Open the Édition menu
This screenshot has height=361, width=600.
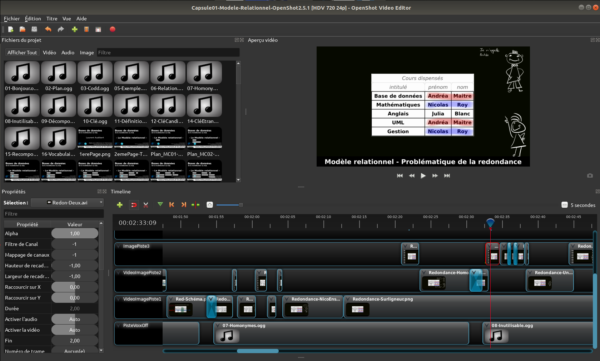click(x=33, y=18)
